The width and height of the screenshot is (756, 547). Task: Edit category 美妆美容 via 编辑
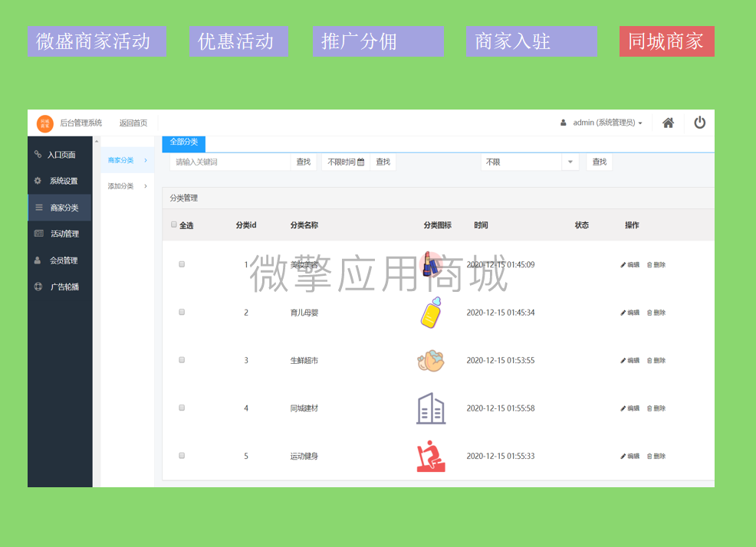coord(629,264)
